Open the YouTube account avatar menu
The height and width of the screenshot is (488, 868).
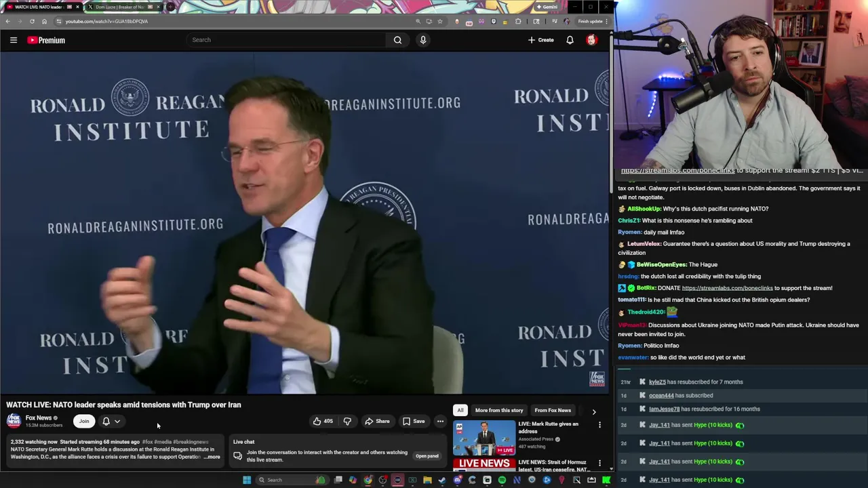pyautogui.click(x=591, y=40)
